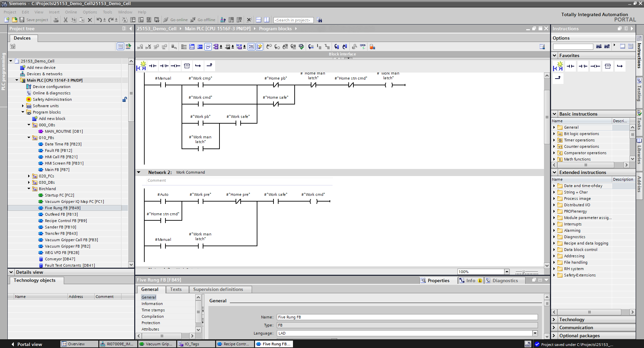Toggle network comments speech bubble icon
This screenshot has width=644, height=348.
point(208,47)
